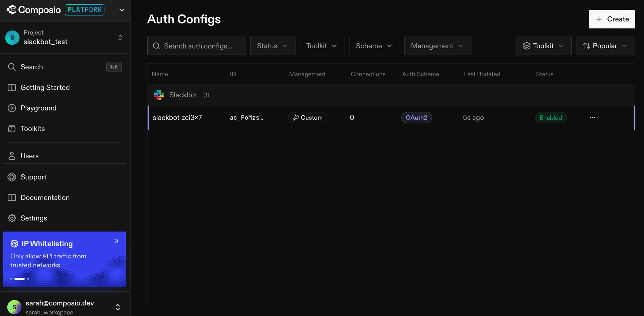Click the Management column header
Viewport: 644px width, 316px height.
click(x=307, y=74)
